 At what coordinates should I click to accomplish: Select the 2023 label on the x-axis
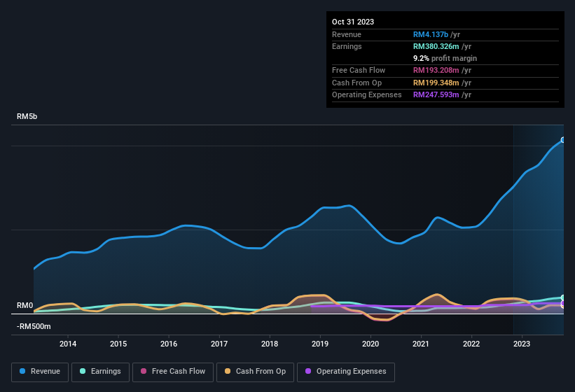(x=522, y=344)
